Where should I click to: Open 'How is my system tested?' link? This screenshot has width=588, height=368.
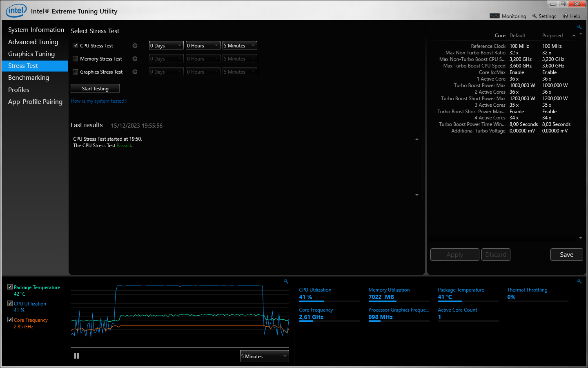pyautogui.click(x=98, y=101)
